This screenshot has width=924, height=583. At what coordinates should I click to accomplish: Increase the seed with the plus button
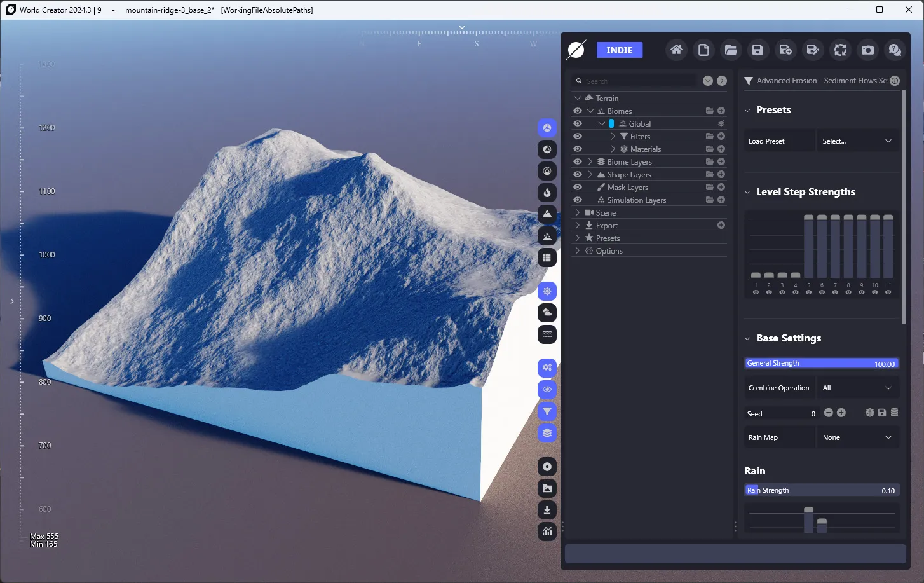841,413
